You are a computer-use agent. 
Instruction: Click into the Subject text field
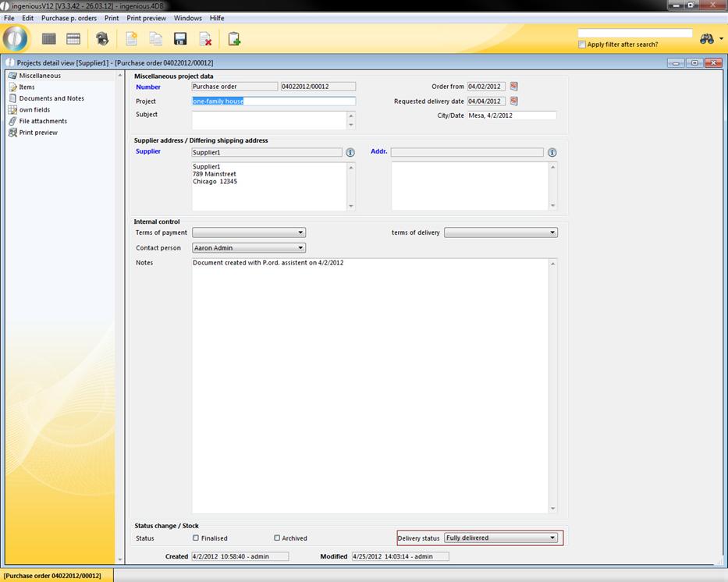(x=269, y=120)
